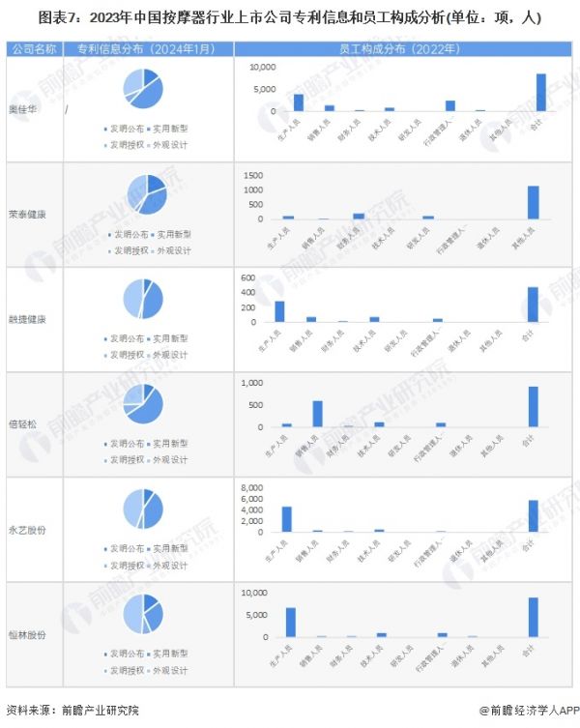Click the 合计 bar in 恒林股份 chart
The height and width of the screenshot is (728, 580).
tap(533, 618)
